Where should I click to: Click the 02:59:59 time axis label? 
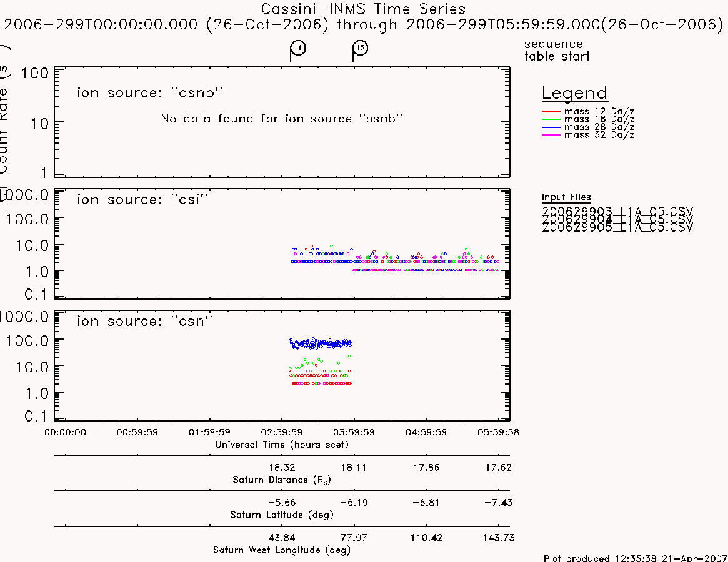281,432
